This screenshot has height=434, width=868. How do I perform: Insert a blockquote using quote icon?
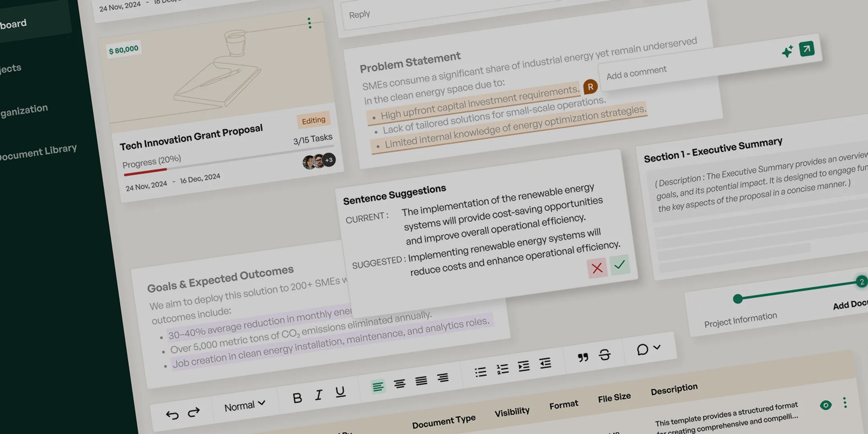pos(583,357)
